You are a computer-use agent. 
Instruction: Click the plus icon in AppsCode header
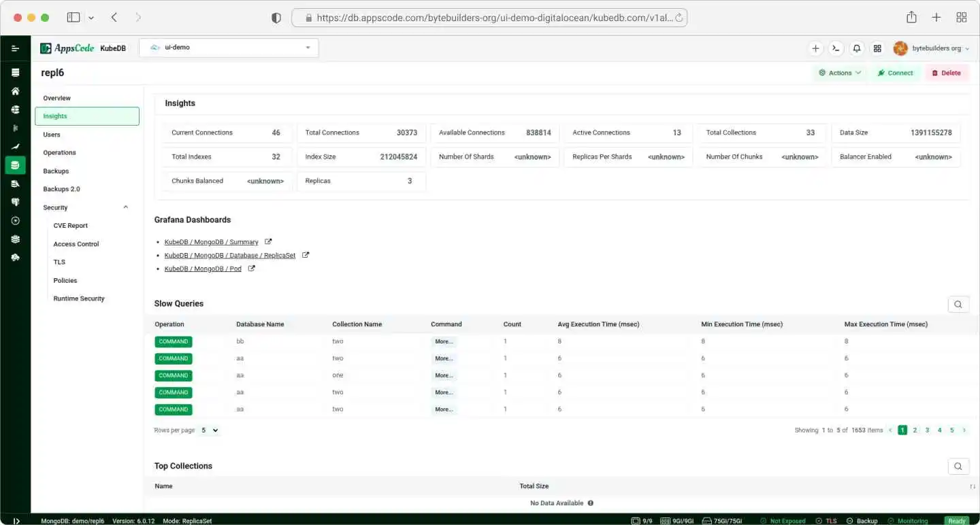tap(815, 48)
